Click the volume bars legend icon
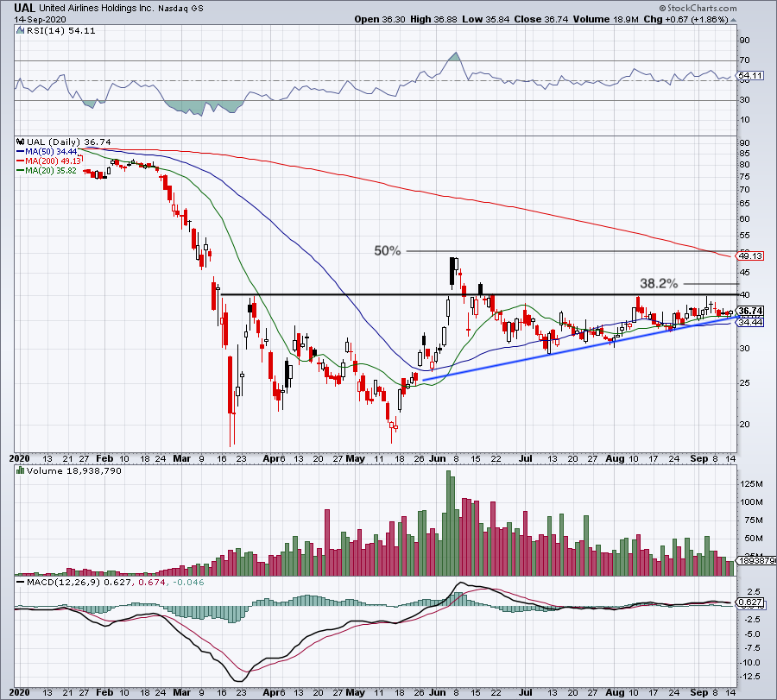777x700 pixels. (x=21, y=470)
